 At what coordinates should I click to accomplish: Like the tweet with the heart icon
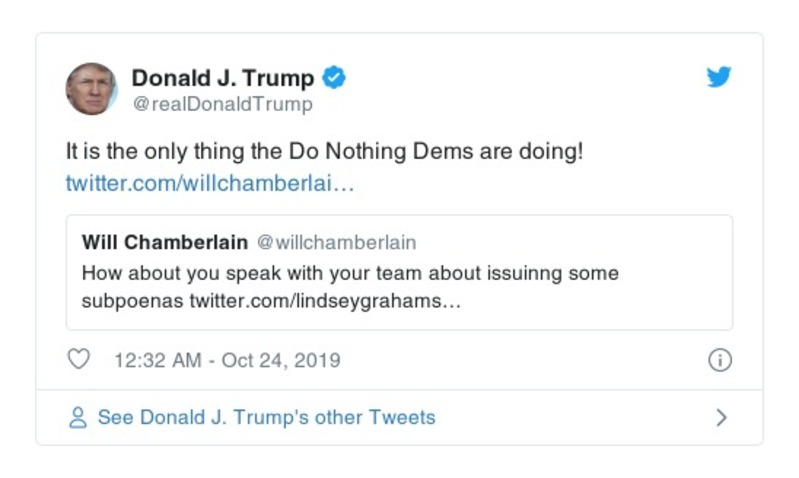click(x=78, y=360)
